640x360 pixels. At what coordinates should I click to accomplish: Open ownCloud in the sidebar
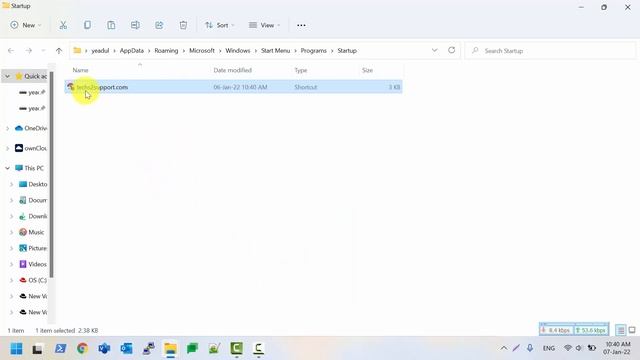(31, 148)
